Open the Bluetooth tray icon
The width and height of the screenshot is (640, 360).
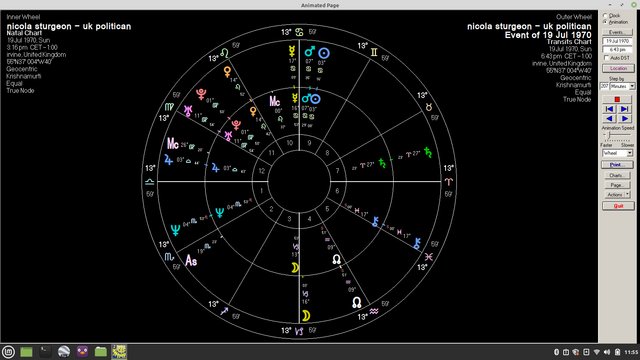pyautogui.click(x=556, y=352)
